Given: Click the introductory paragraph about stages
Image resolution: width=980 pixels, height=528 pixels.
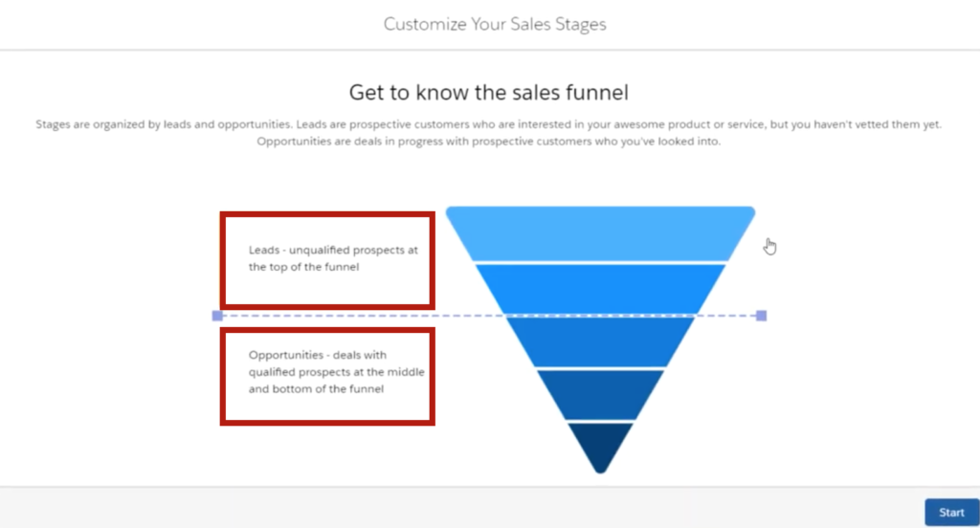Looking at the screenshot, I should click(489, 132).
